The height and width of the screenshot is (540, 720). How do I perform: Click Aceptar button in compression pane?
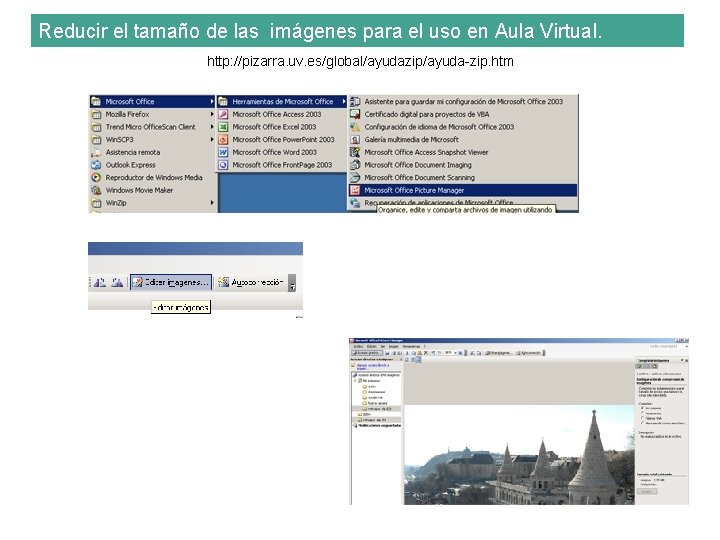coord(647,491)
